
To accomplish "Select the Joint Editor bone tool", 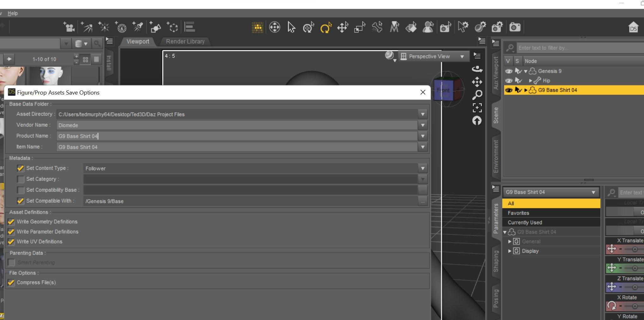I will tap(377, 28).
